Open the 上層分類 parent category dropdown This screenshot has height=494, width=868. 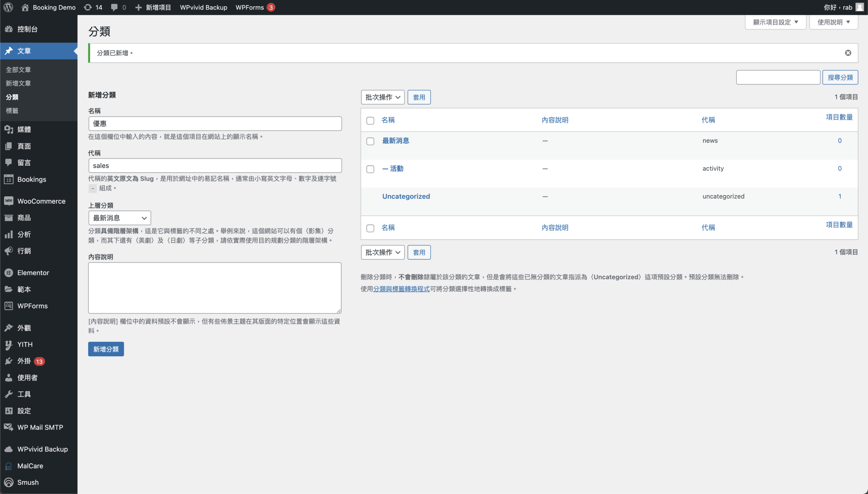click(x=120, y=218)
